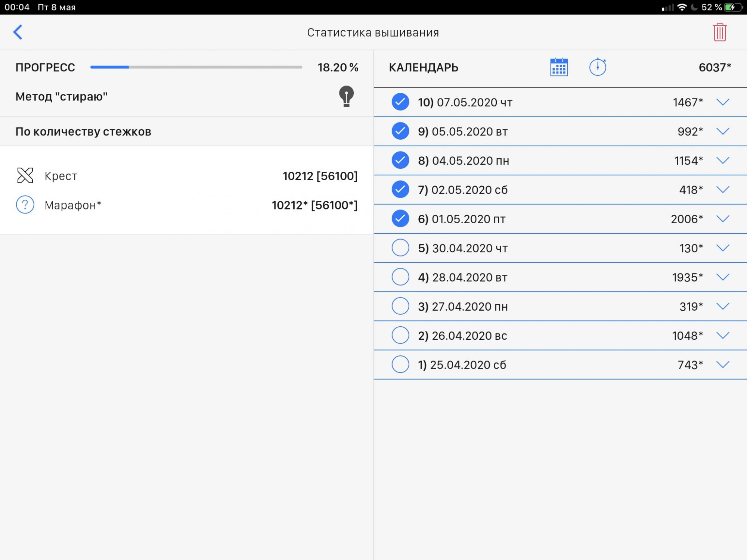Image resolution: width=747 pixels, height=560 pixels.
Task: Expand the 26.04.2020 вс row chevron
Action: 723,335
